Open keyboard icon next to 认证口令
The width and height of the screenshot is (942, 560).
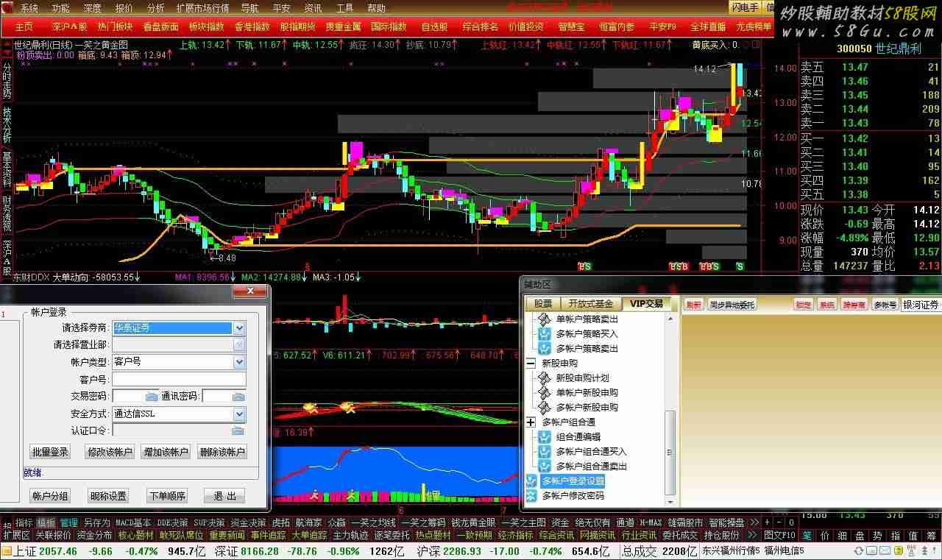[x=238, y=431]
